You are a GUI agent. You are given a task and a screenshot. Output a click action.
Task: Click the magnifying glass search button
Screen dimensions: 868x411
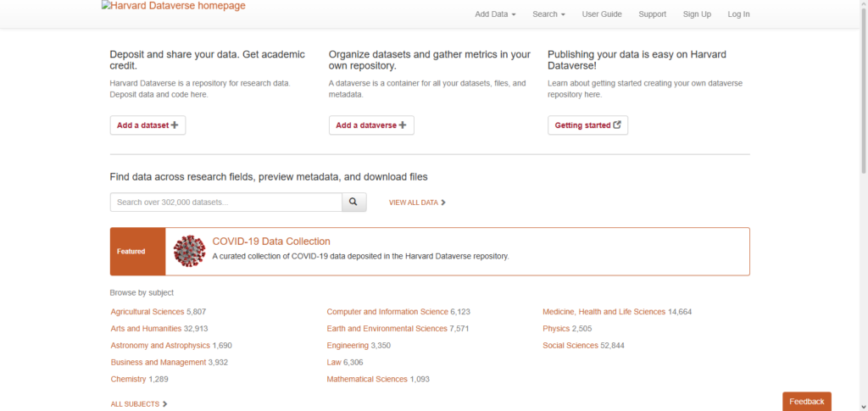pyautogui.click(x=353, y=202)
